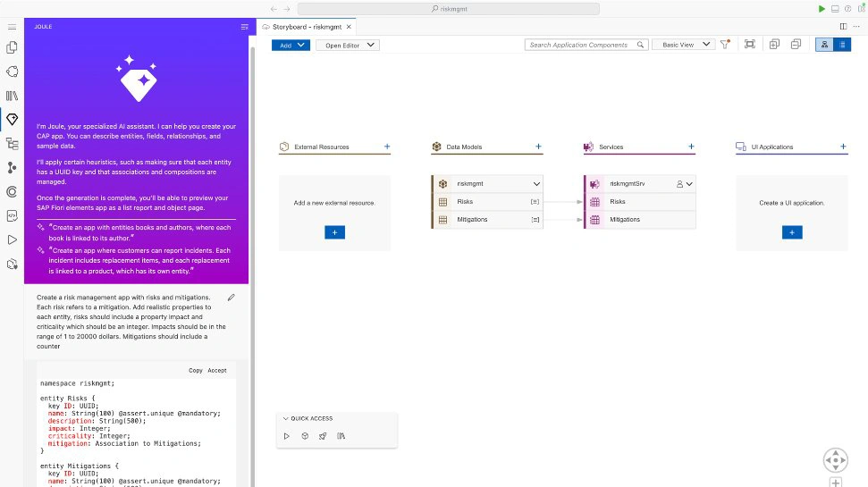The height and width of the screenshot is (487, 868).
Task: Click the fit-to-screen icon in toolbar
Action: click(x=749, y=45)
